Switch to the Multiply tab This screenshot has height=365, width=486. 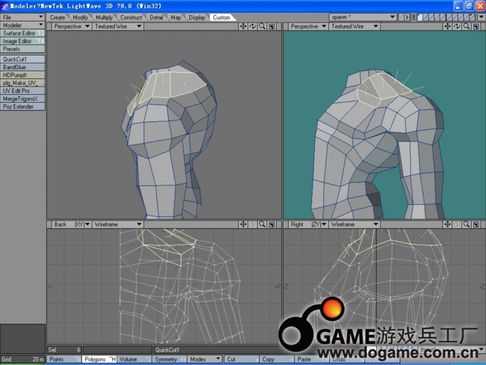tap(104, 17)
